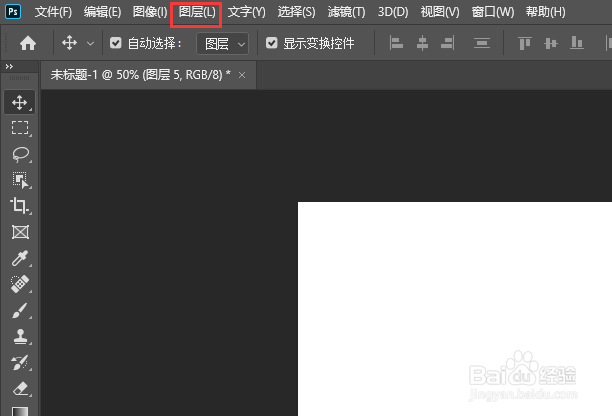Image resolution: width=612 pixels, height=416 pixels.
Task: Select the Lasso tool
Action: click(20, 154)
